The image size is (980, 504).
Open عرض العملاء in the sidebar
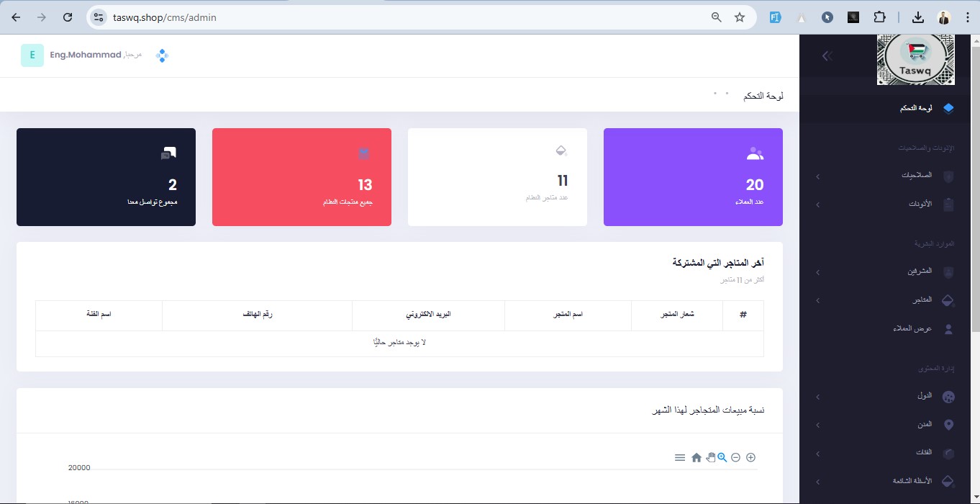coord(914,328)
